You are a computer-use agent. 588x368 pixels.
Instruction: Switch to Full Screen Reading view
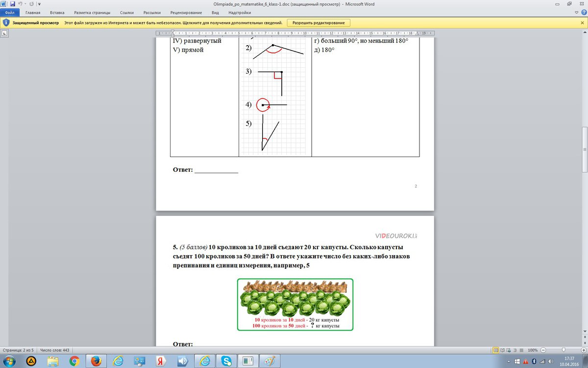[x=503, y=350]
